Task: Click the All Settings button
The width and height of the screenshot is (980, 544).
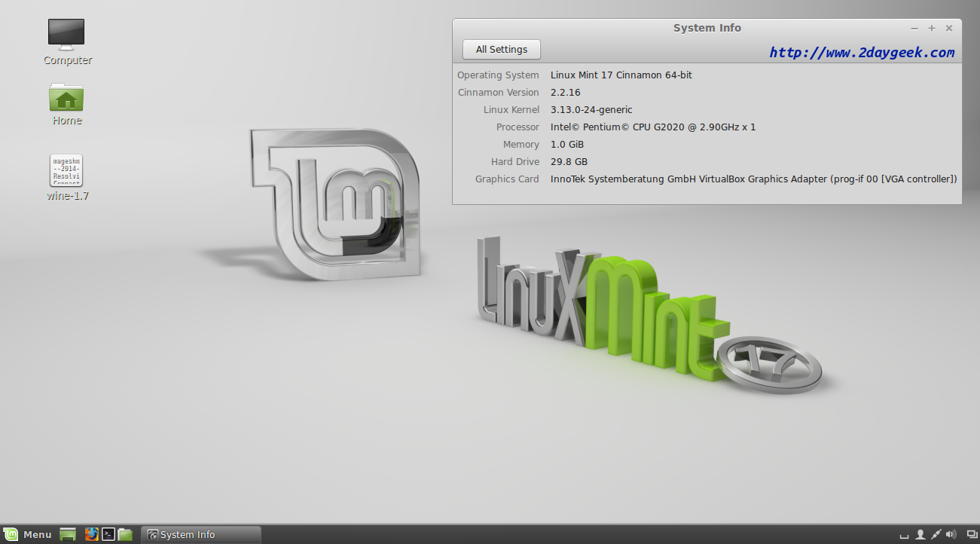Action: (501, 50)
